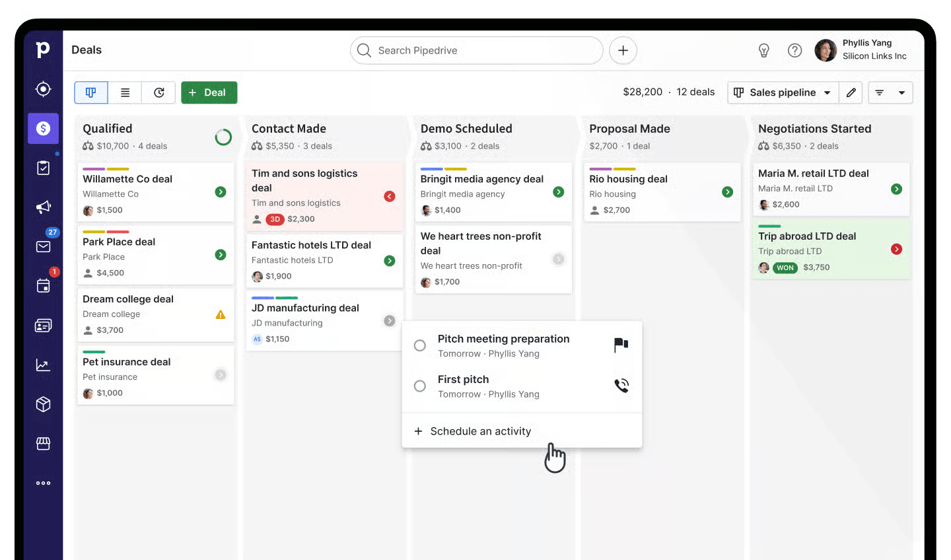Open the Insights chart icon in sidebar

point(43,365)
